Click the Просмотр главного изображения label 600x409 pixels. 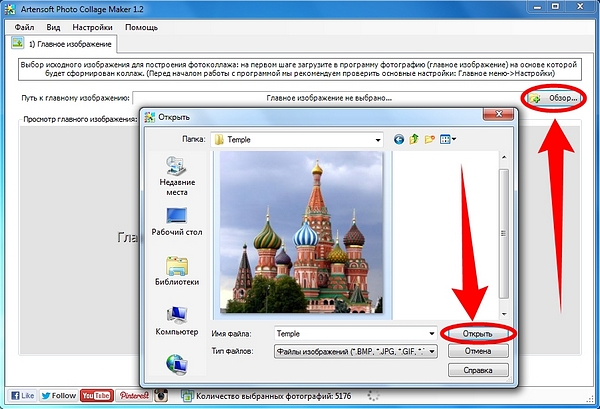(80, 119)
